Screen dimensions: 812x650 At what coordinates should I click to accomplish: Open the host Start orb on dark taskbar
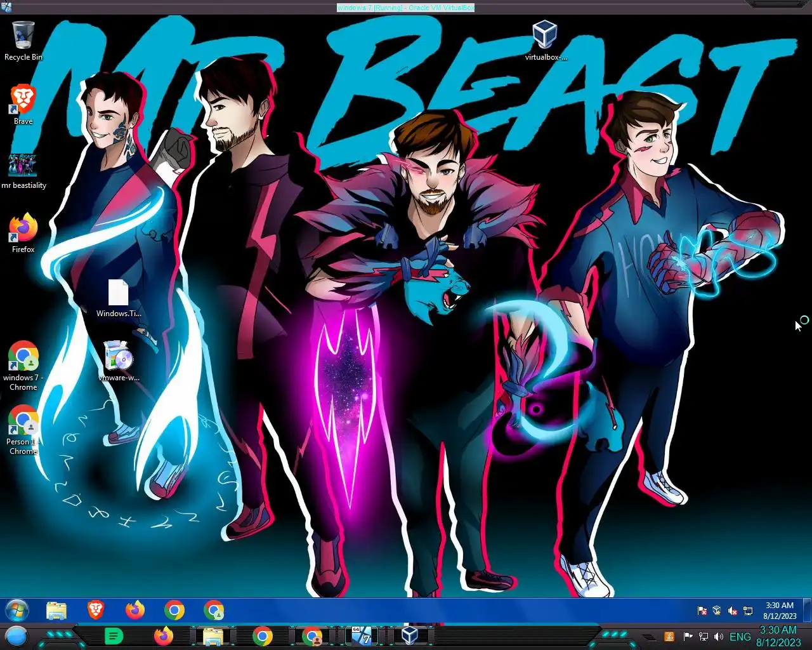click(16, 636)
